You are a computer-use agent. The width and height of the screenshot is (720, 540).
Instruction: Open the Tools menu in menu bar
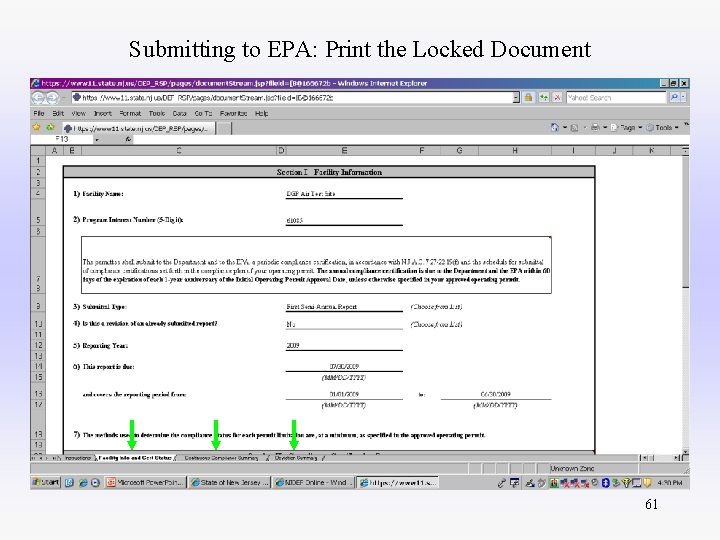[157, 113]
